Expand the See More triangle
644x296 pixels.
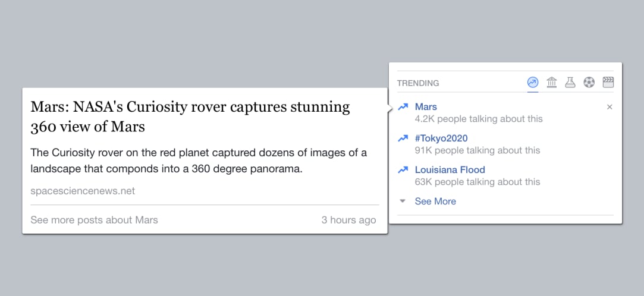click(403, 201)
